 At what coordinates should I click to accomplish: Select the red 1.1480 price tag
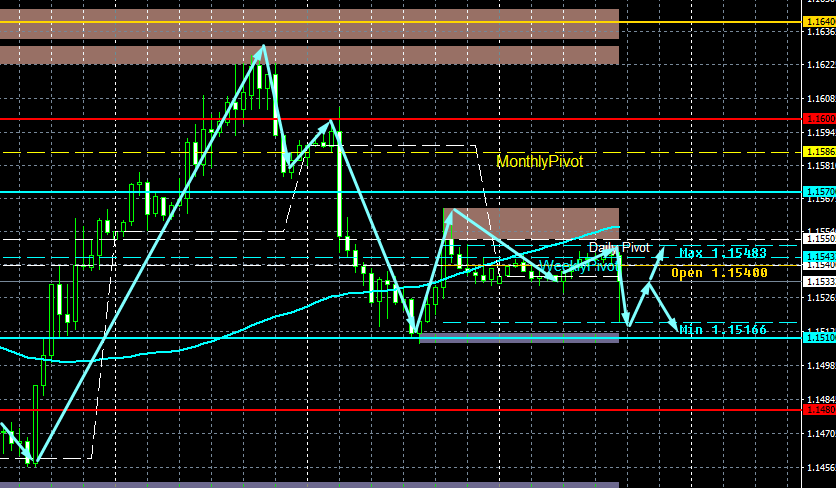click(819, 410)
